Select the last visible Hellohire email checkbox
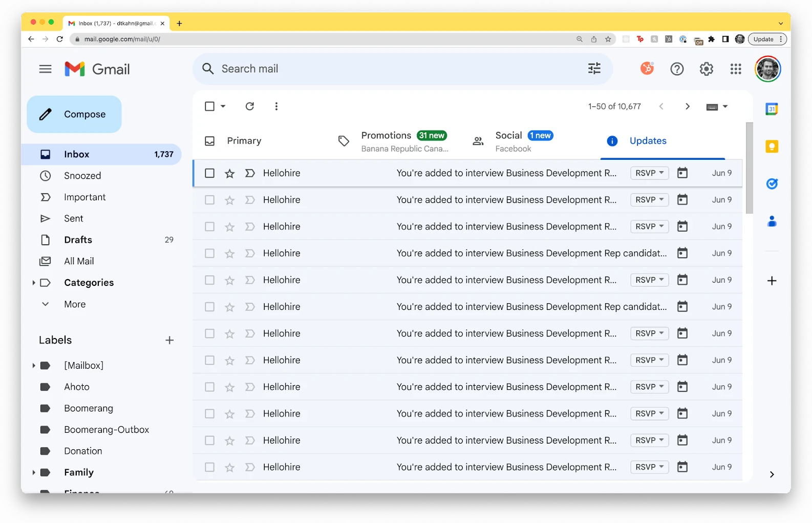 [209, 467]
